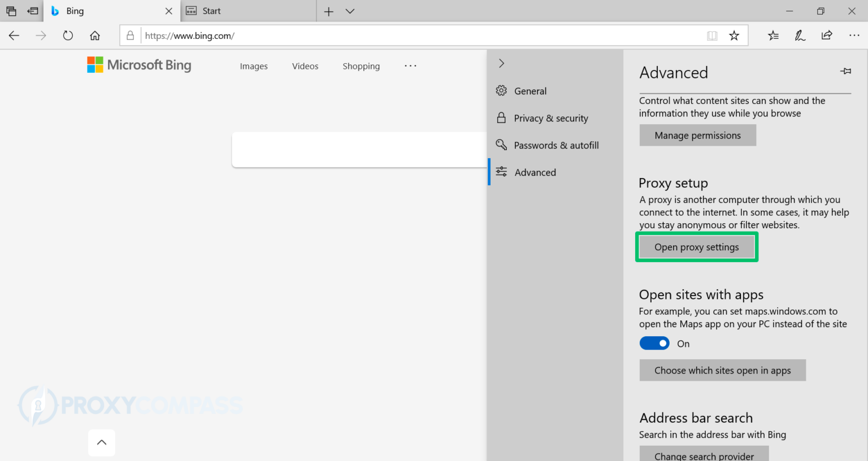Refresh the Bing page

pos(68,35)
